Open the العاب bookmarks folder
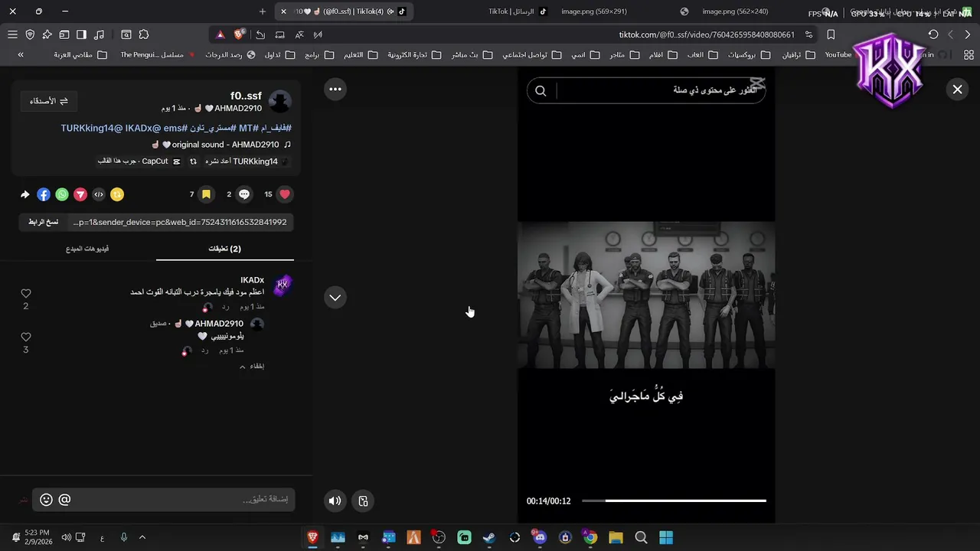This screenshot has width=980, height=551. [704, 54]
